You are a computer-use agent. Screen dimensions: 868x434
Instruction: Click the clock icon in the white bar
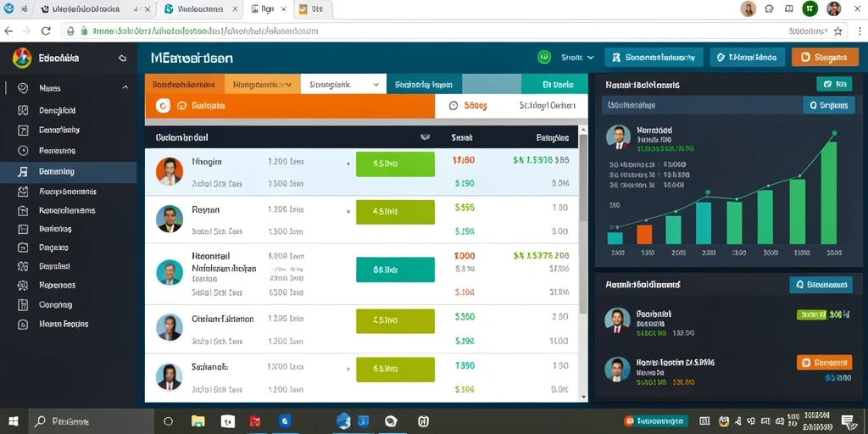453,105
